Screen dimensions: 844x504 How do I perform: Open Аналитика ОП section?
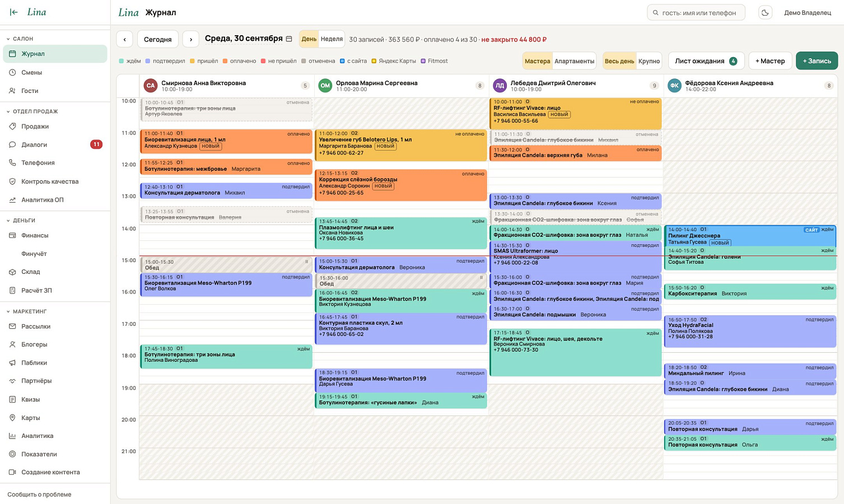click(x=55, y=200)
